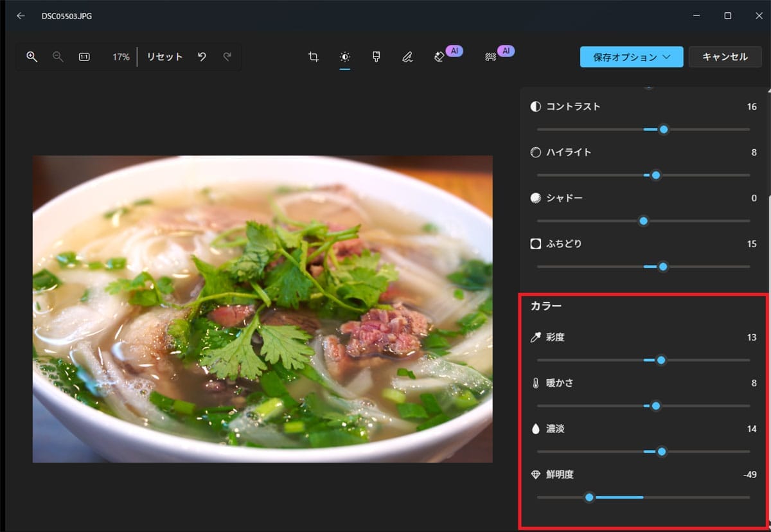Select the Filter tool
Viewport: 771px width, 532px height.
coord(376,57)
